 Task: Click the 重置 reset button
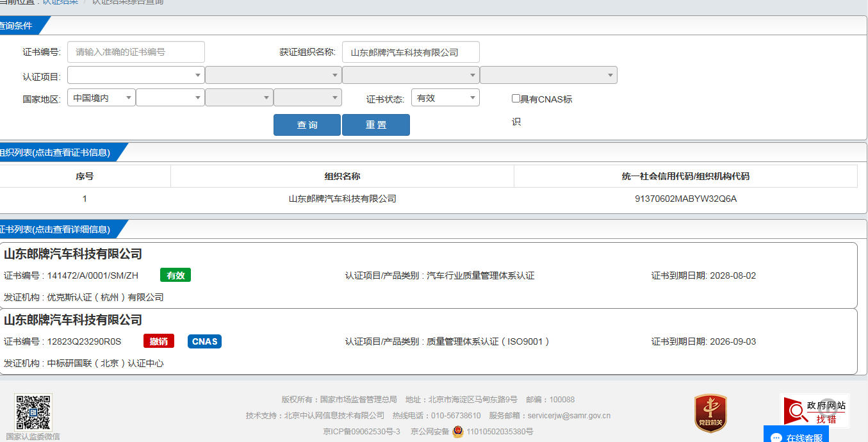376,125
